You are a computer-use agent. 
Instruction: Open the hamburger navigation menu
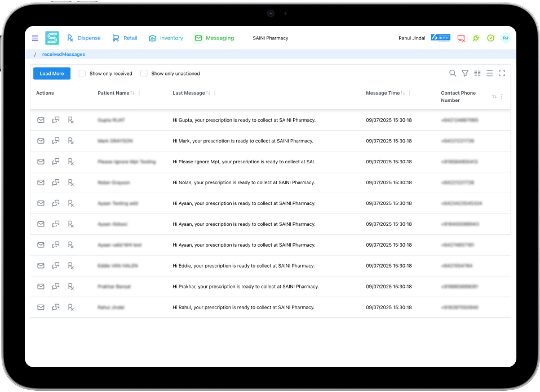[x=35, y=38]
